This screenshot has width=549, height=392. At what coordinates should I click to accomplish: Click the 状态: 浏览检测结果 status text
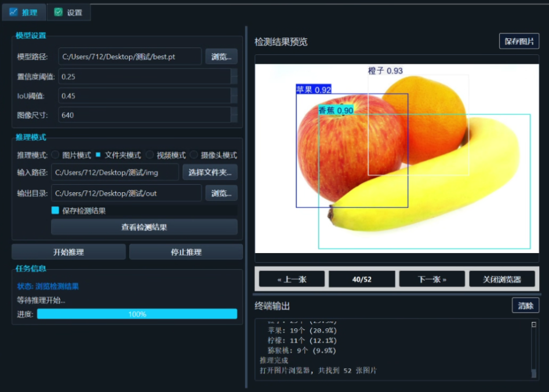coord(48,287)
